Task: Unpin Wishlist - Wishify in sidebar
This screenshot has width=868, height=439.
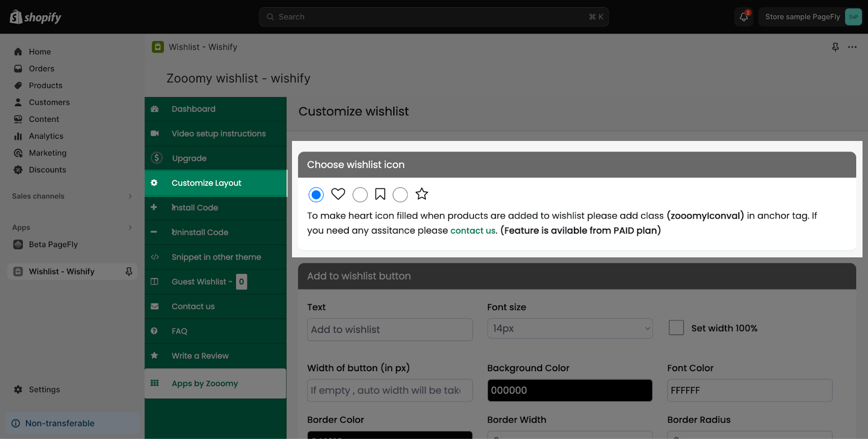Action: pyautogui.click(x=129, y=272)
